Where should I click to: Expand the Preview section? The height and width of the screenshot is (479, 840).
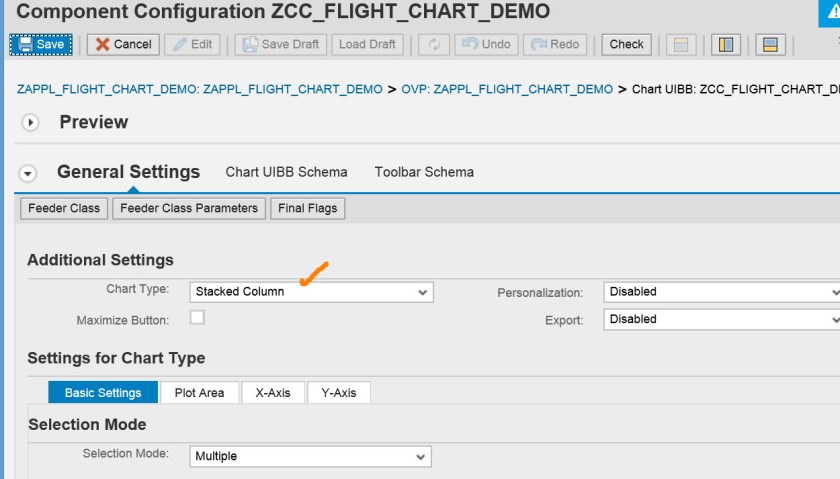30,122
